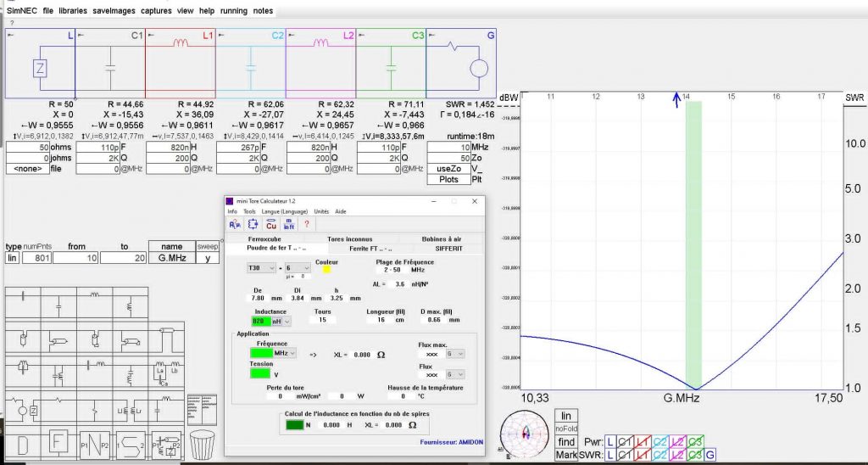
Task: Click the noFold button
Action: pyautogui.click(x=565, y=429)
